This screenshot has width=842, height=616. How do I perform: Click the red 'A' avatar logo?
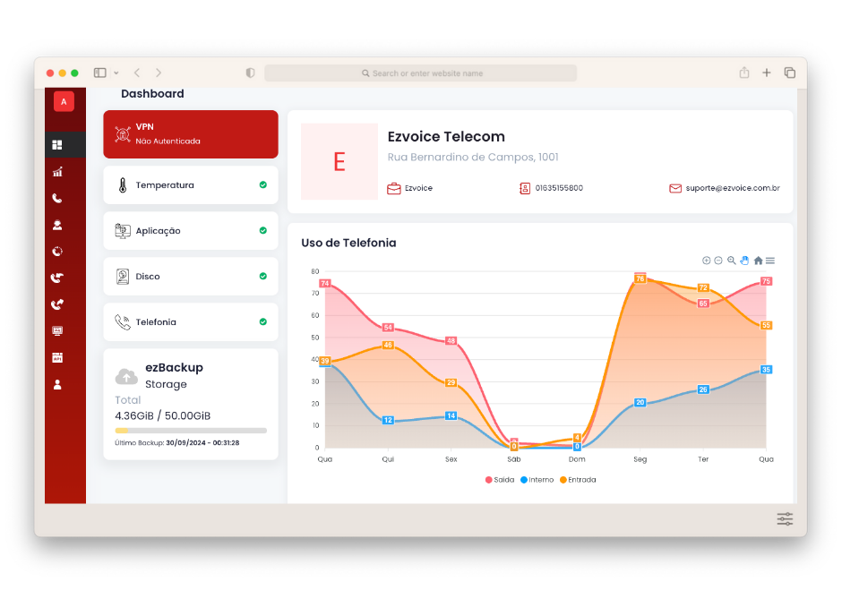64,102
